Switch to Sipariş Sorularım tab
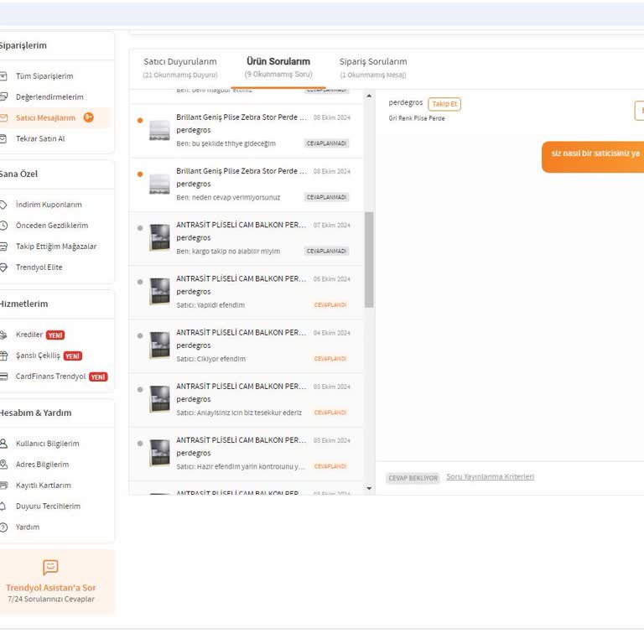 [x=373, y=67]
